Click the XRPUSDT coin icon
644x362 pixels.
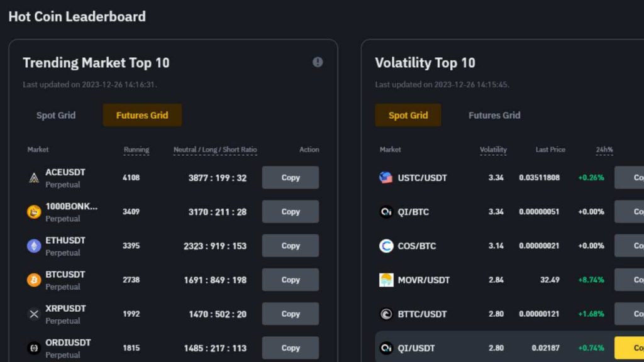tap(34, 314)
